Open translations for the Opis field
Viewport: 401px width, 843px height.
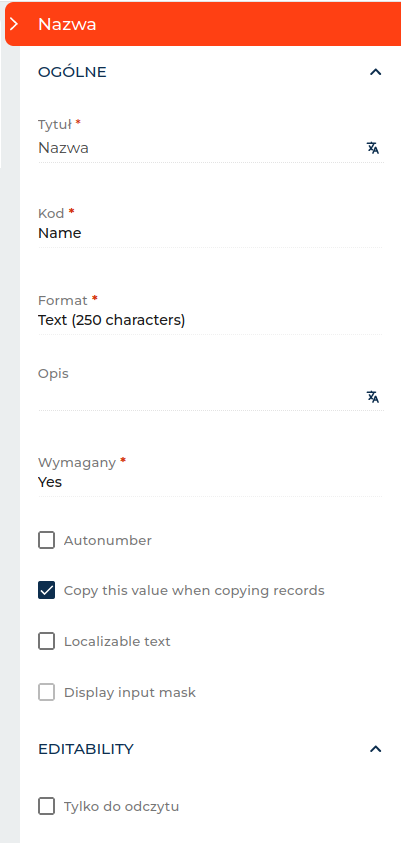(x=373, y=397)
